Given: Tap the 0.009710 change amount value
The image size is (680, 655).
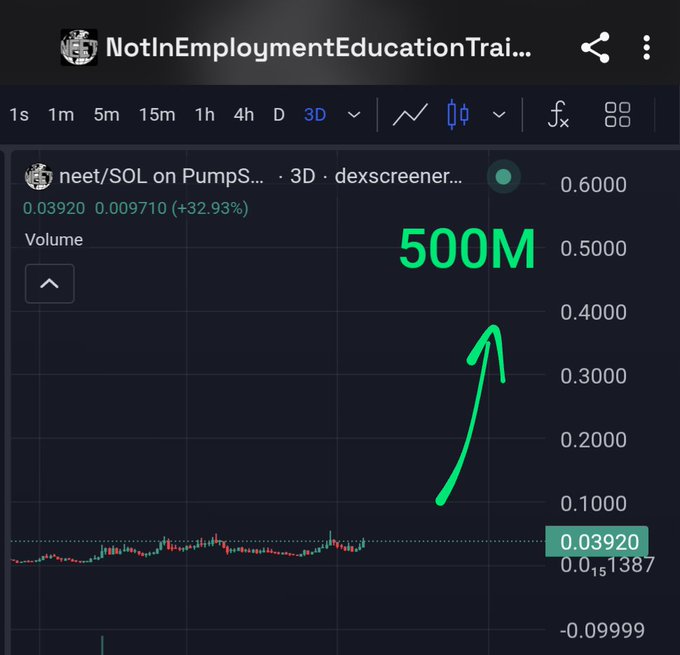Looking at the screenshot, I should 131,208.
